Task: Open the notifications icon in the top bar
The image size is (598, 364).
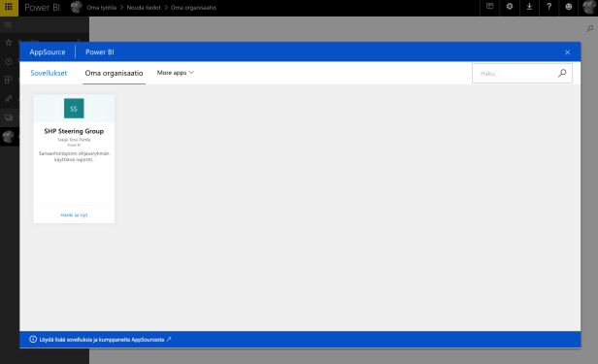Action: (489, 7)
